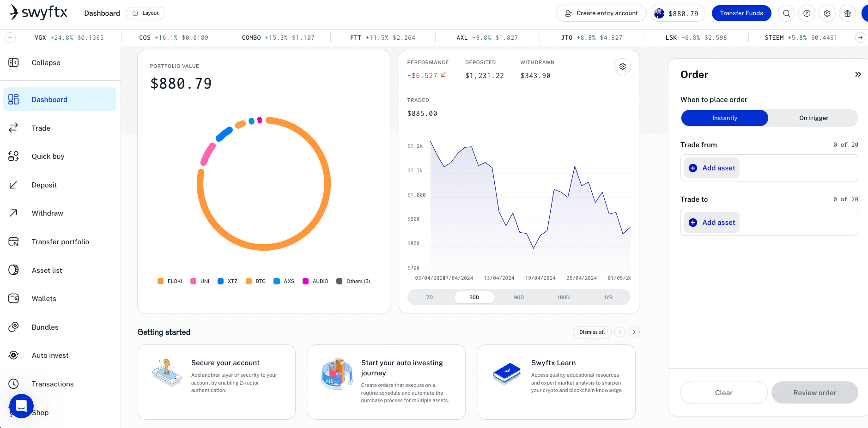868x428 pixels.
Task: Open search with the magnifier icon
Action: click(x=786, y=13)
